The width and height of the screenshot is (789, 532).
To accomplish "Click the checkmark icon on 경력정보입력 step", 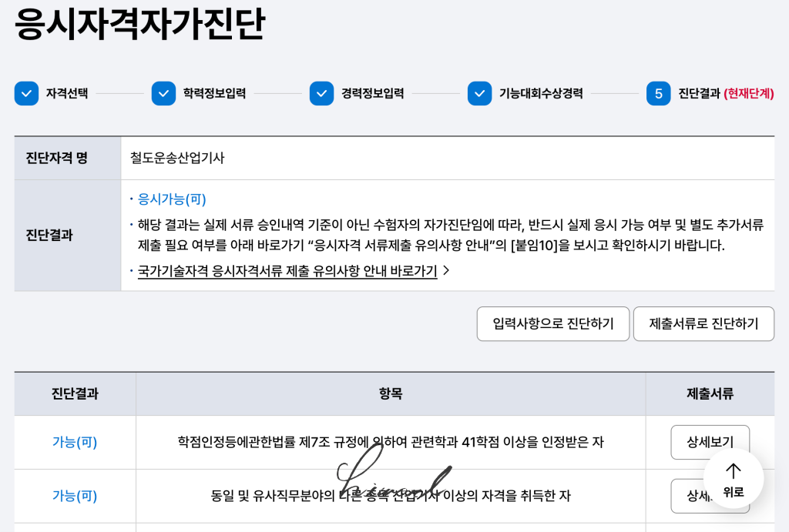I will [x=322, y=92].
